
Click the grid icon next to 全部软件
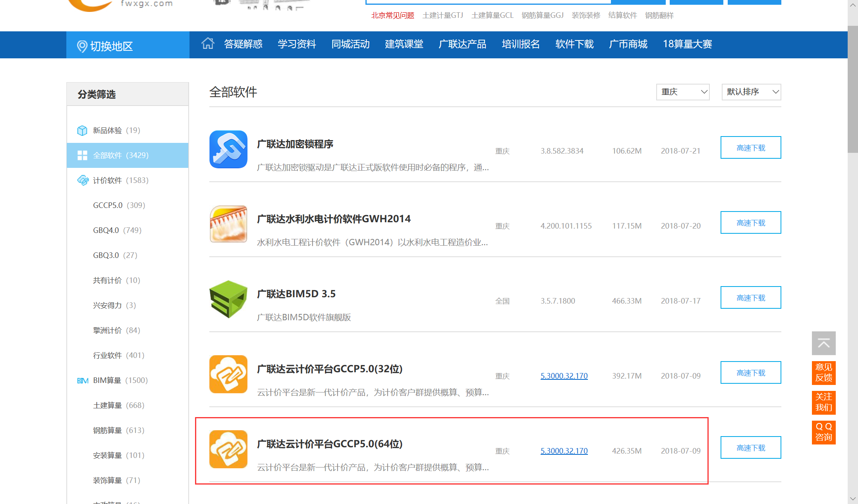pos(82,155)
